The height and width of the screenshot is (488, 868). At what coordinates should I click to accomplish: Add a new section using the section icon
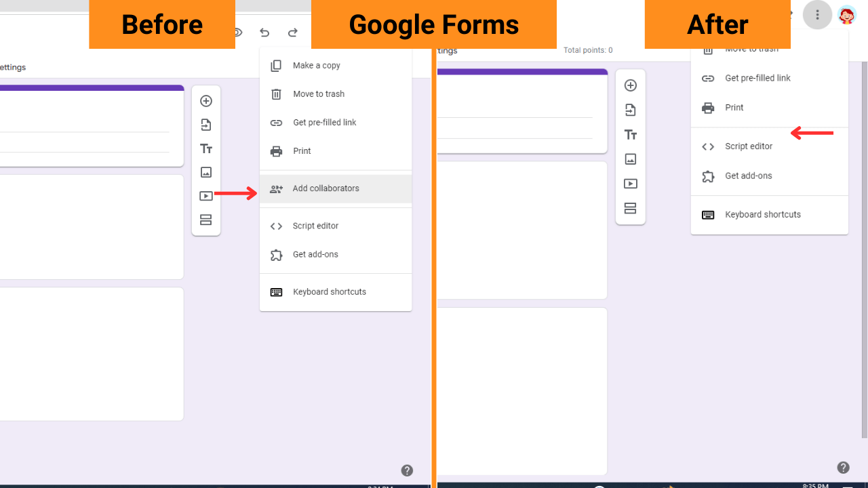(x=205, y=220)
